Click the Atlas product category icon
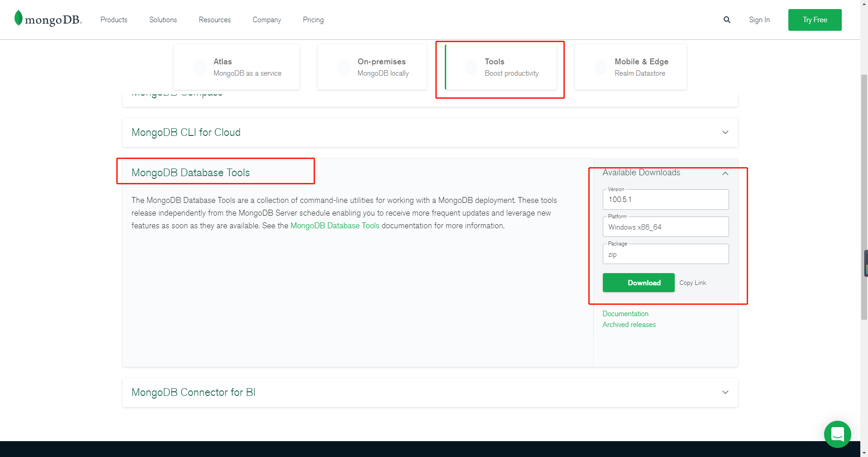The width and height of the screenshot is (868, 457). [200, 67]
